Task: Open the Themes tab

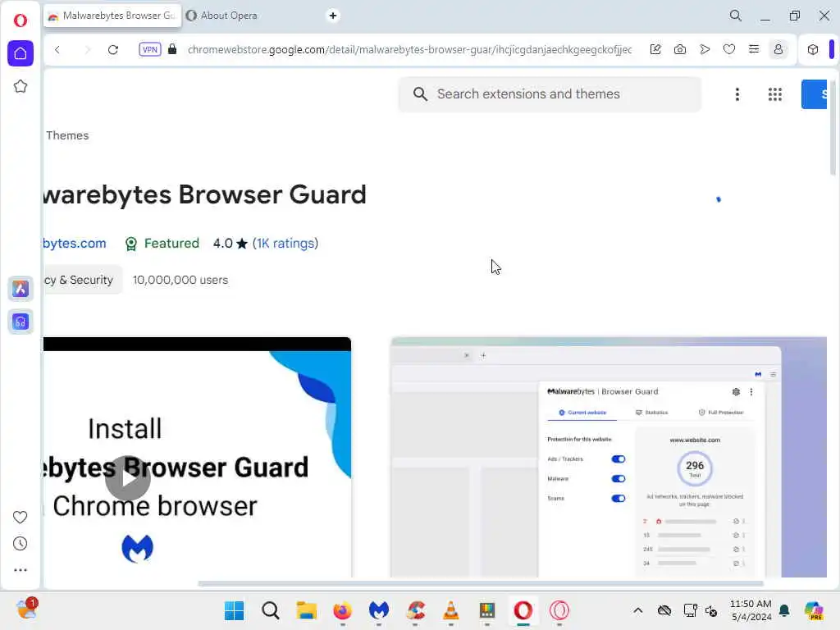Action: tap(67, 135)
